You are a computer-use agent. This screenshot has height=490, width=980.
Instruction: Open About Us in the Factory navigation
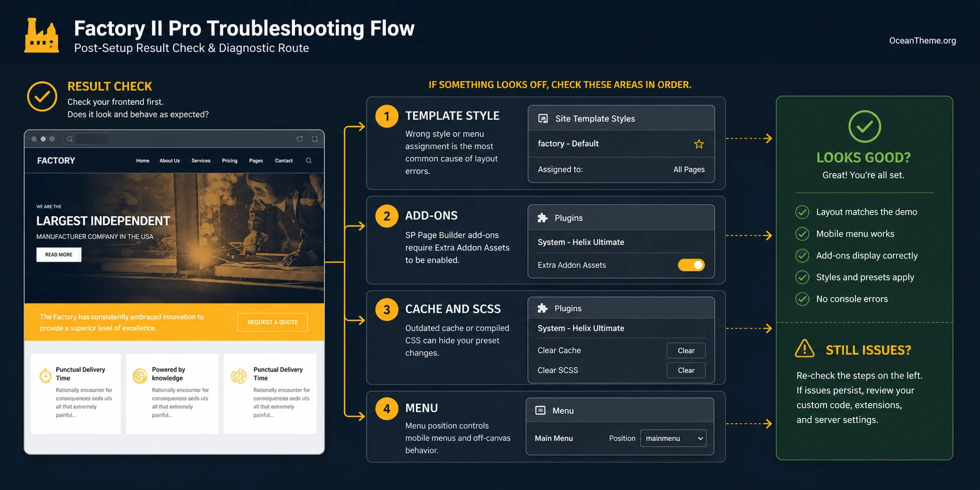coord(170,161)
